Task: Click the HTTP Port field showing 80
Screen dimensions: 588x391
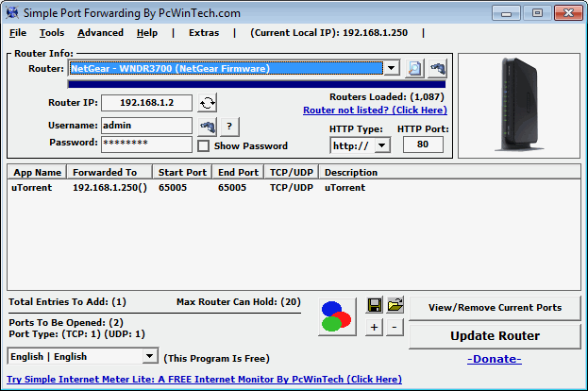Action: click(x=423, y=144)
